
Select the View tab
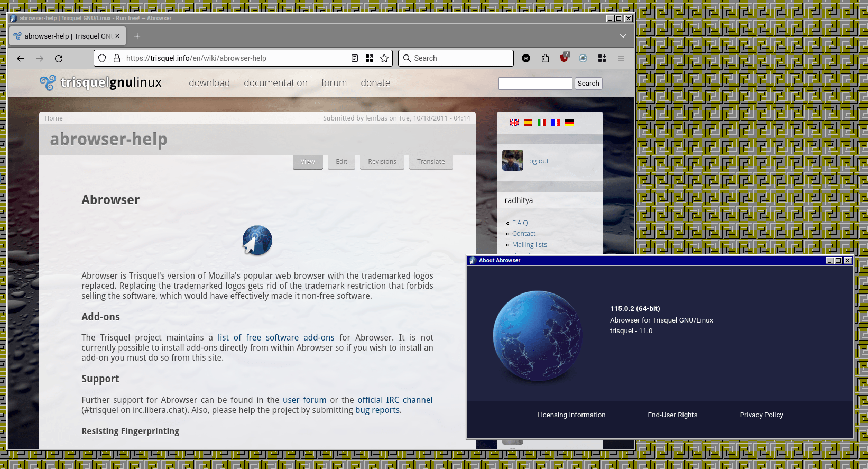point(308,162)
